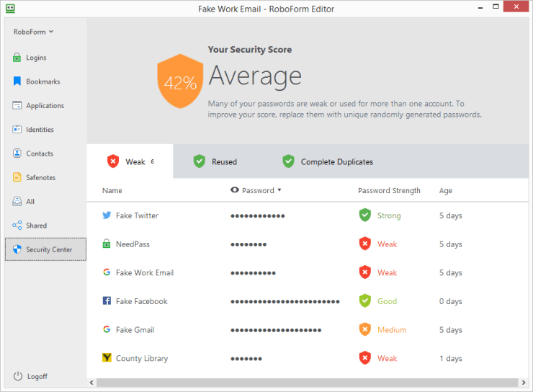Screen dimensions: 533x392
Task: Click the Contacts person icon
Action: 17,153
